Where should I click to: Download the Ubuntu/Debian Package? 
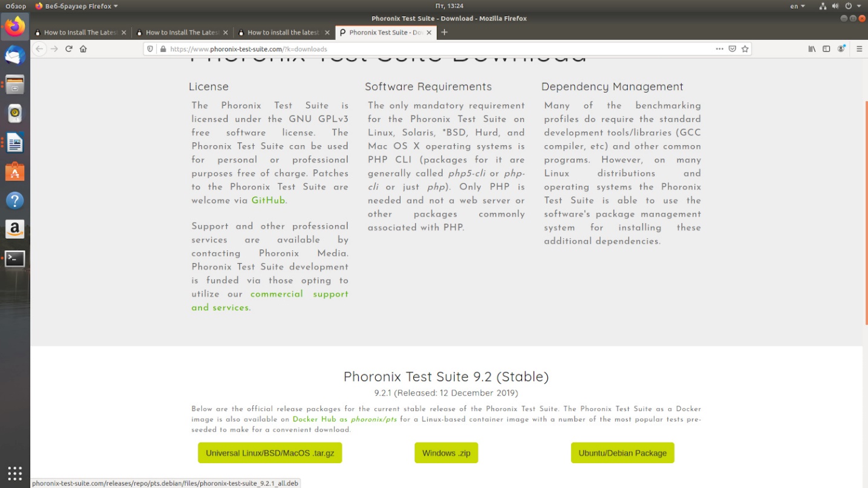622,453
